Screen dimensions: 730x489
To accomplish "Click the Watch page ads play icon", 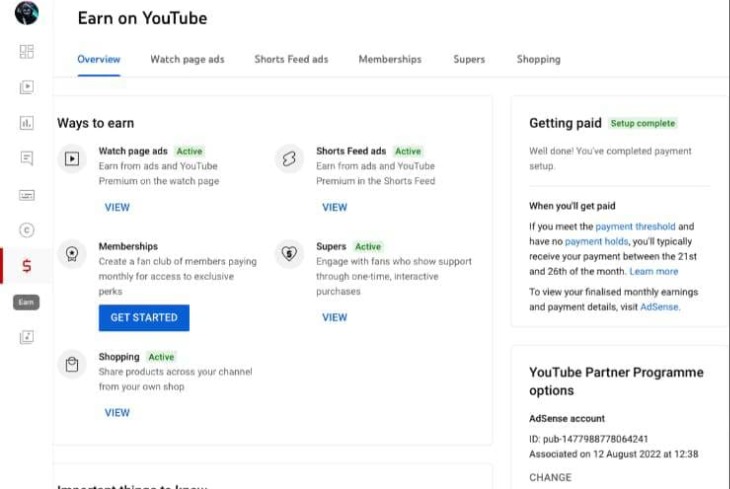I will 72,159.
